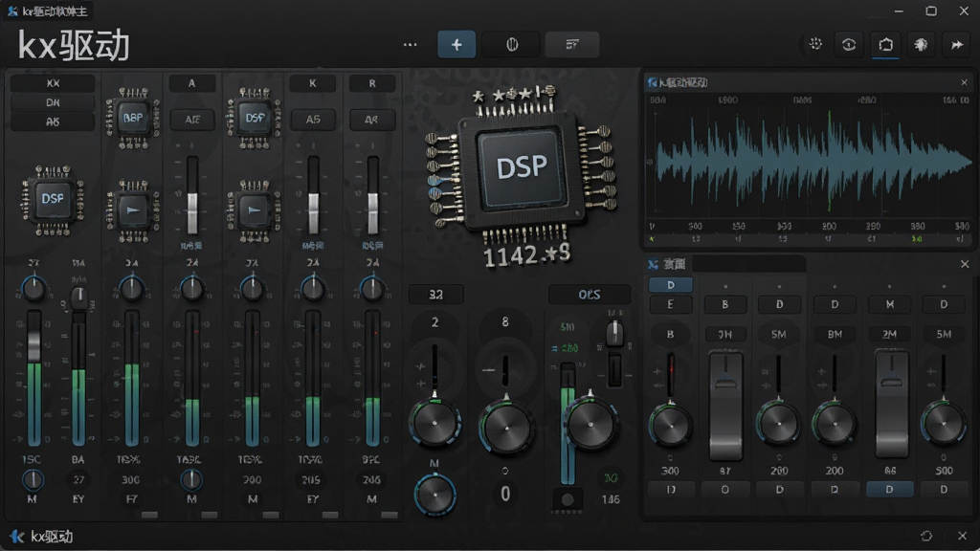Close the waveform panel
Viewport: 980px width, 551px height.
964,82
